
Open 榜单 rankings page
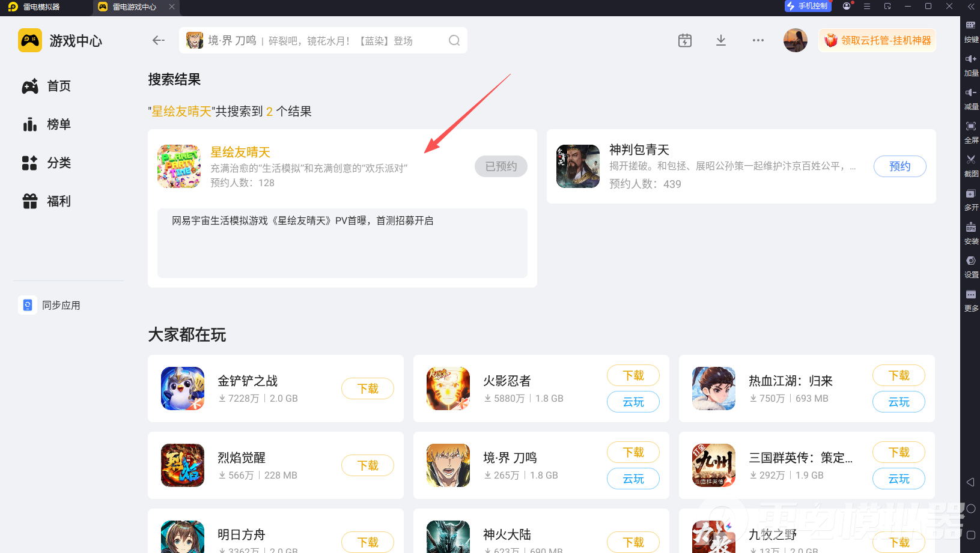point(47,124)
